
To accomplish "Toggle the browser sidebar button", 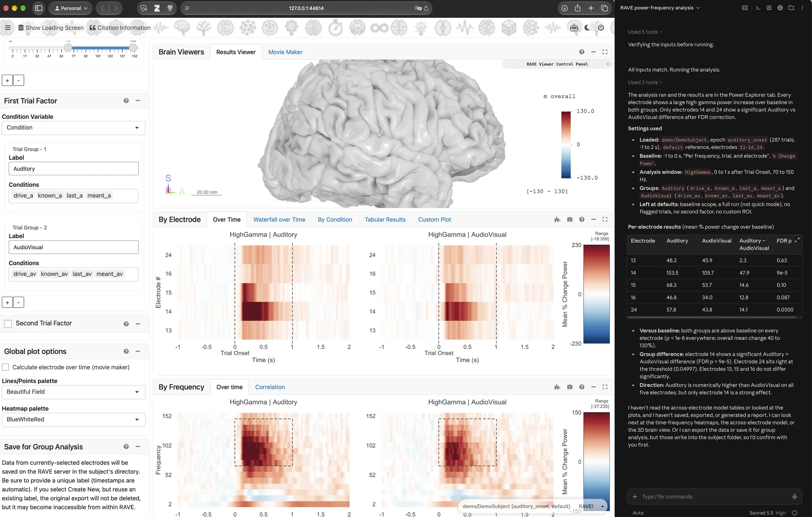I will click(39, 8).
